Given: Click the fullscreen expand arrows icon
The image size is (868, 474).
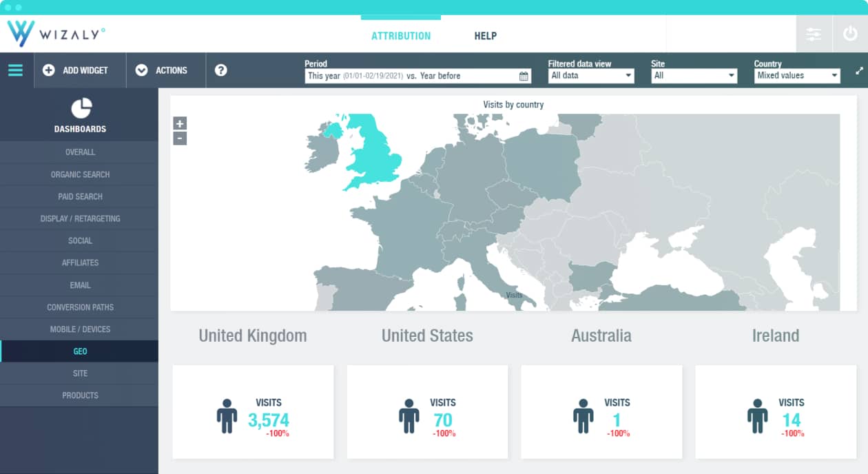Looking at the screenshot, I should pos(859,70).
